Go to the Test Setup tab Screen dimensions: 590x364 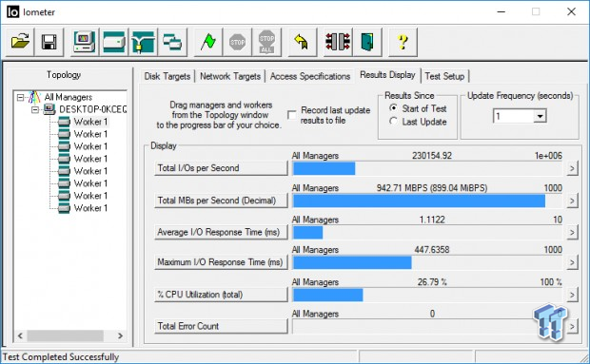(444, 76)
